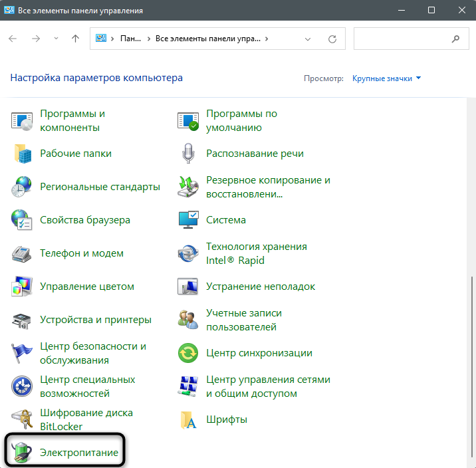Click the Speech Recognition microphone icon
476x468 pixels.
pyautogui.click(x=188, y=154)
